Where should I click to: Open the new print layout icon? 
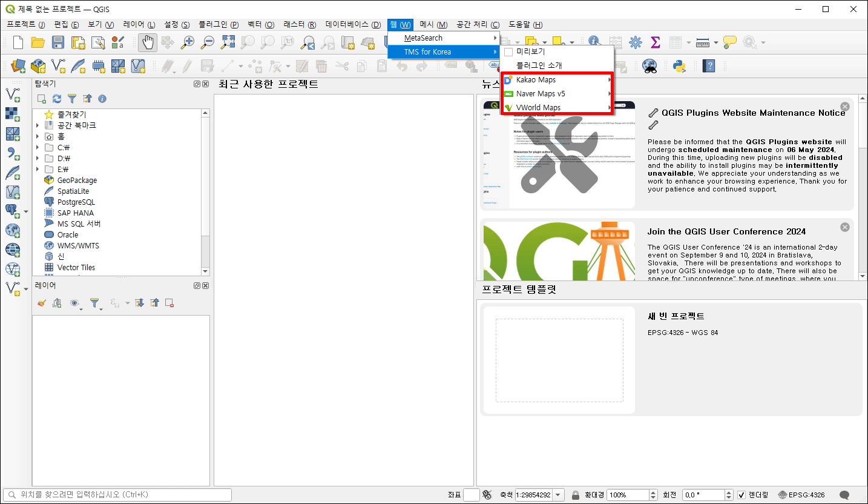pos(78,42)
